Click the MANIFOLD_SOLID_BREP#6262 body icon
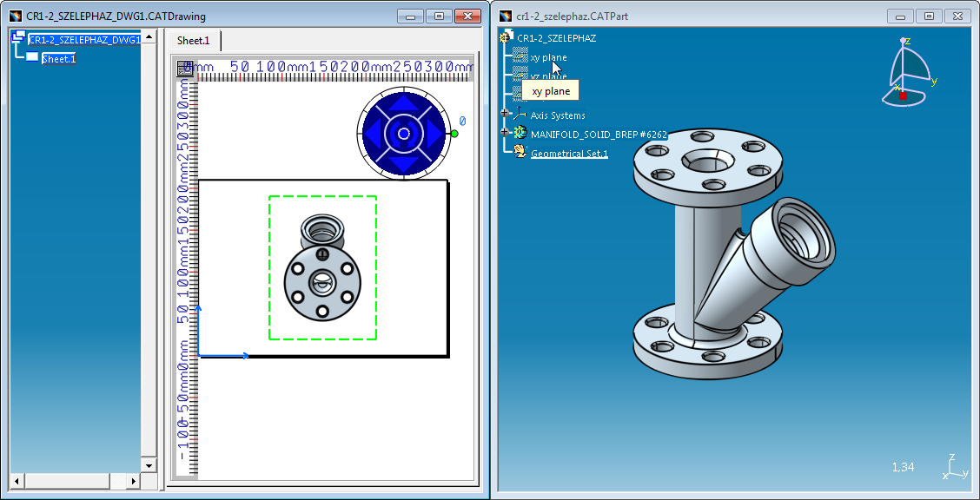 [x=520, y=132]
